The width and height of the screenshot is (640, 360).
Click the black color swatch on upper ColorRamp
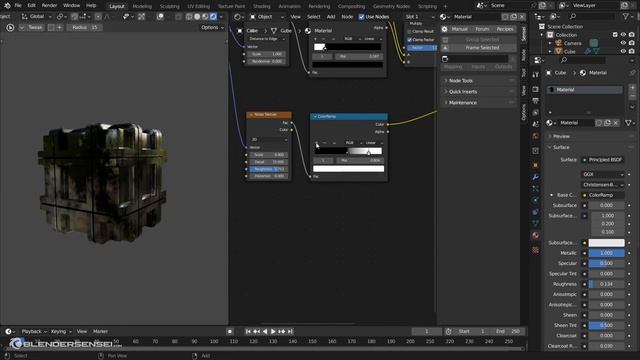point(347,64)
